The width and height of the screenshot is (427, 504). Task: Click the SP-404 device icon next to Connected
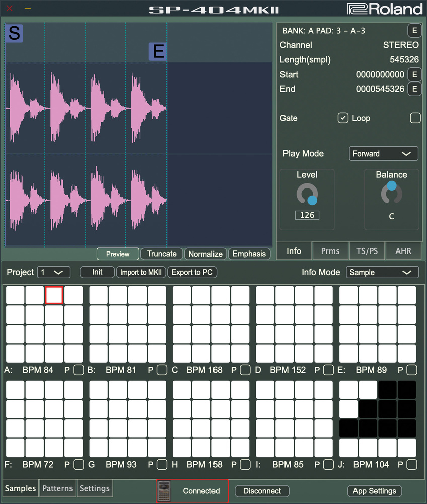coord(164,491)
